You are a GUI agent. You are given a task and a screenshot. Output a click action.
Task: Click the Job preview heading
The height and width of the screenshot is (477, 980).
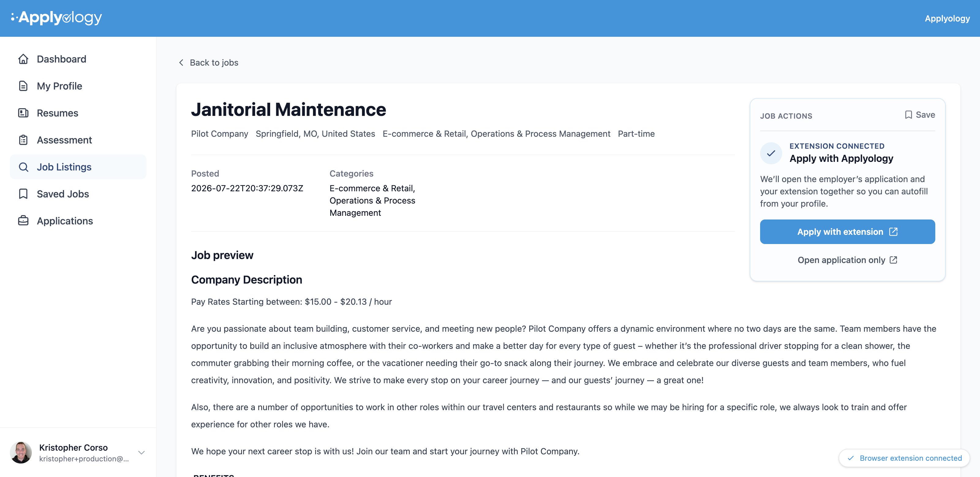[222, 255]
